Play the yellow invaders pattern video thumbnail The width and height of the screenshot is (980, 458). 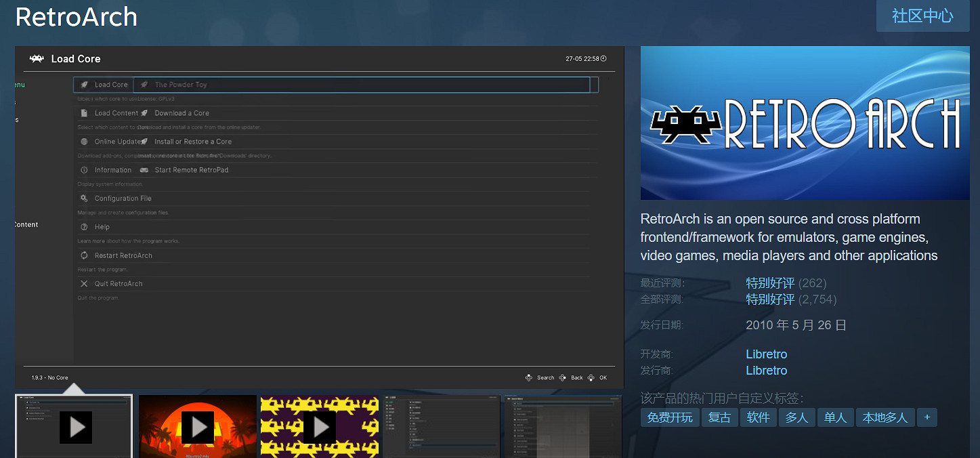[320, 427]
